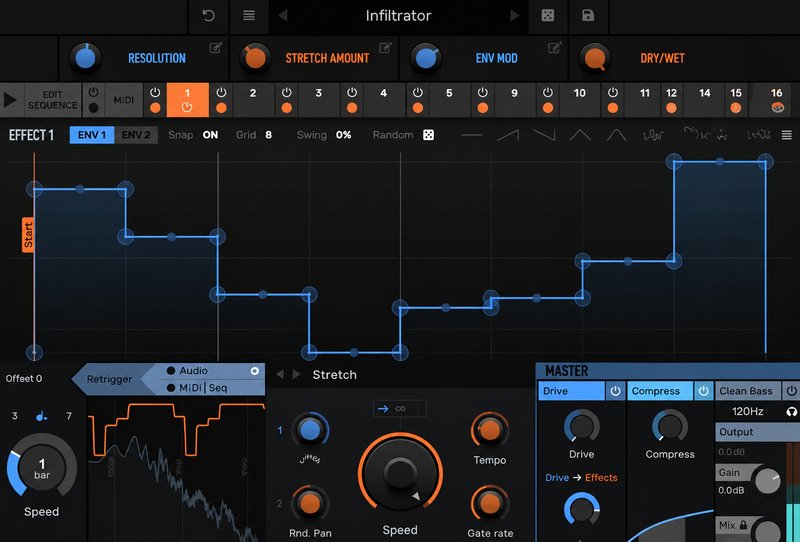The height and width of the screenshot is (542, 800).
Task: Select the random wavy envelope shape
Action: [x=653, y=135]
